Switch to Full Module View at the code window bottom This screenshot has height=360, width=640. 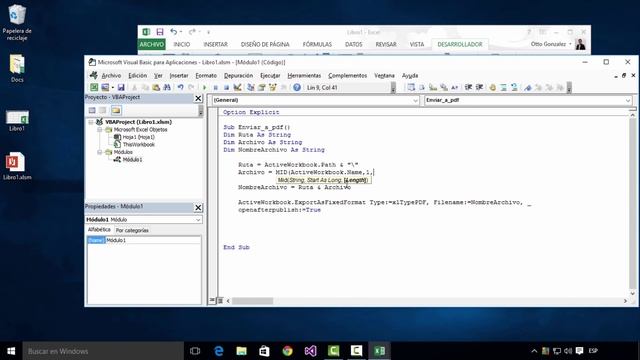click(x=220, y=301)
